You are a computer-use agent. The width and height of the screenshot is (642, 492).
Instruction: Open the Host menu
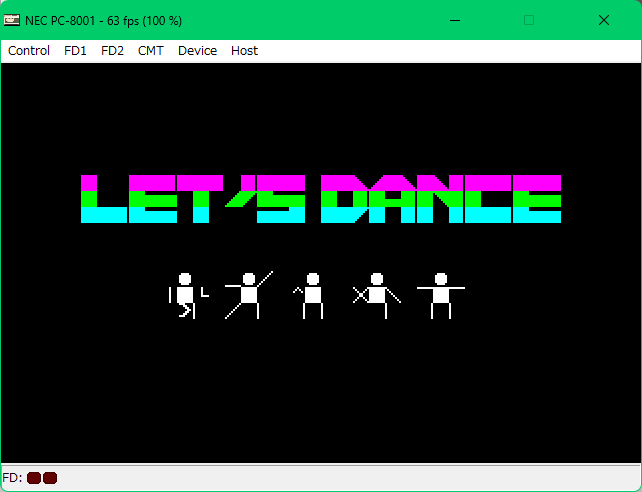pyautogui.click(x=244, y=51)
